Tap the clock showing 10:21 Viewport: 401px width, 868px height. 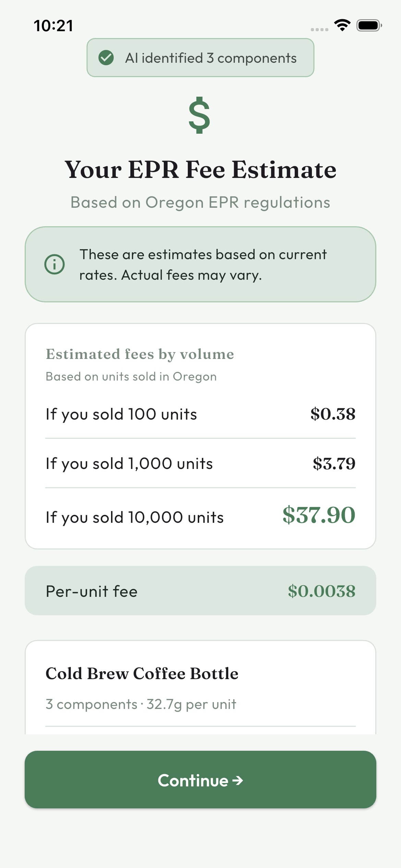pos(53,25)
